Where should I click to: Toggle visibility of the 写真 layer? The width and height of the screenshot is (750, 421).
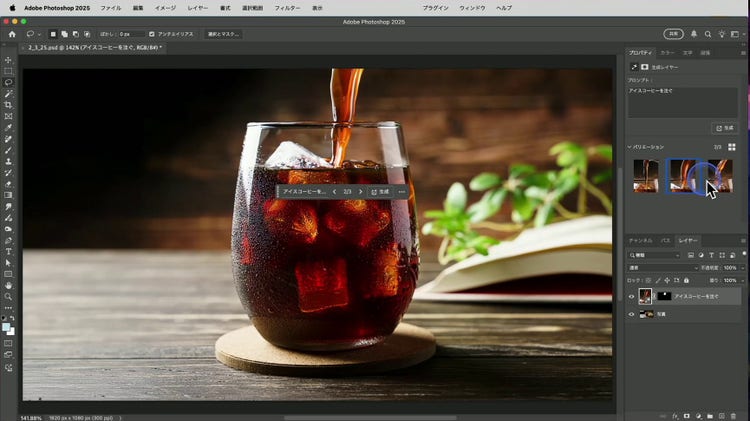pos(631,314)
